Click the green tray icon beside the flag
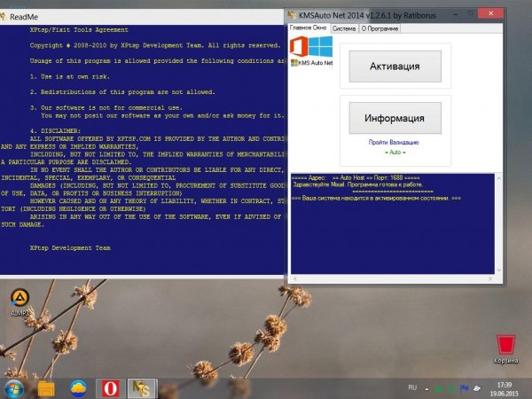This screenshot has height=399, width=532. pos(451,388)
